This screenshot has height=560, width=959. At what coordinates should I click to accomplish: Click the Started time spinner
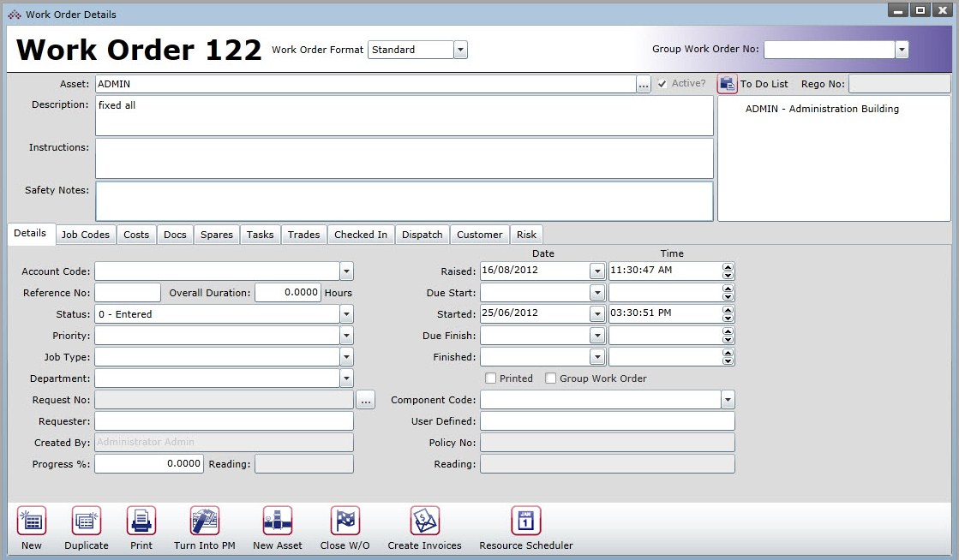click(x=728, y=313)
